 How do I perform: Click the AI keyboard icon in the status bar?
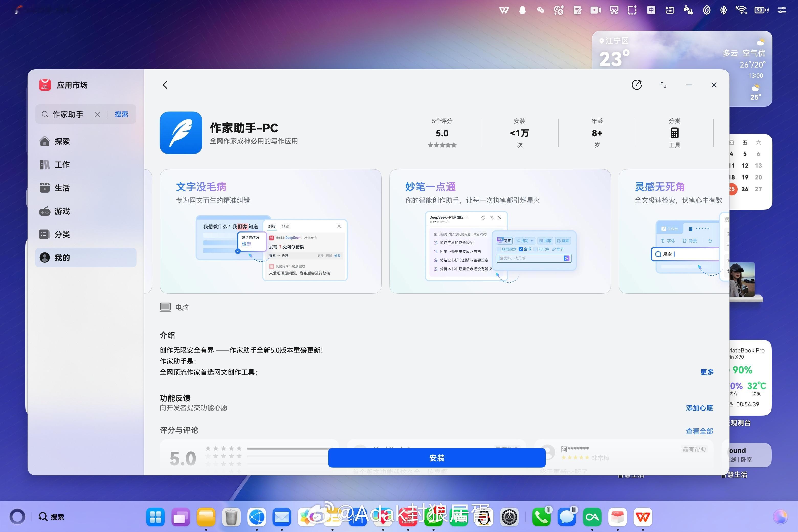[x=669, y=10]
